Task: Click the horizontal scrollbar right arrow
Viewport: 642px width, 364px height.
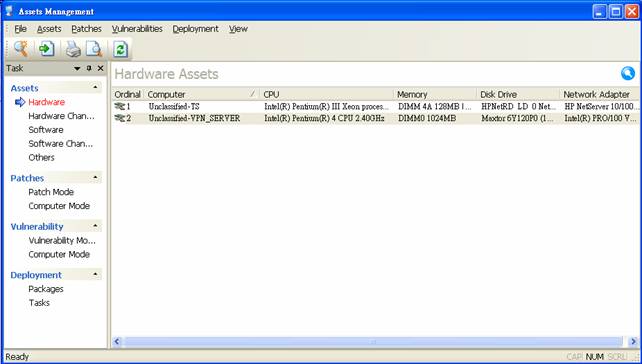Action: 633,341
